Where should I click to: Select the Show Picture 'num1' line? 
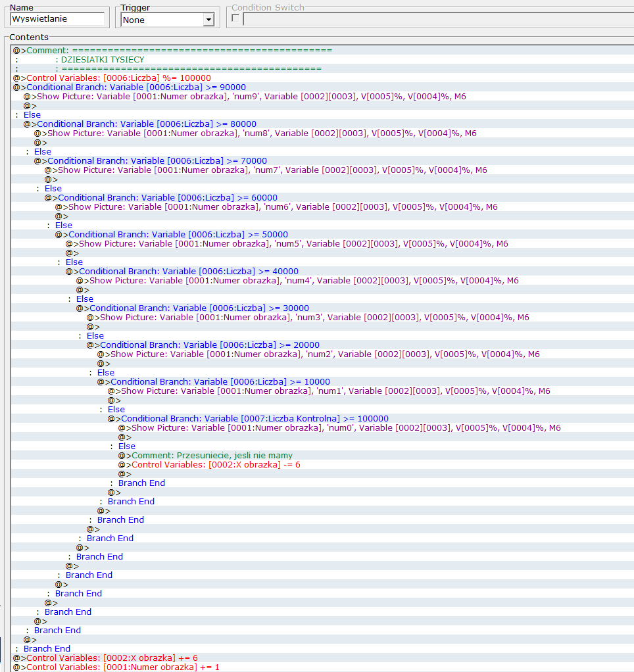pyautogui.click(x=329, y=391)
